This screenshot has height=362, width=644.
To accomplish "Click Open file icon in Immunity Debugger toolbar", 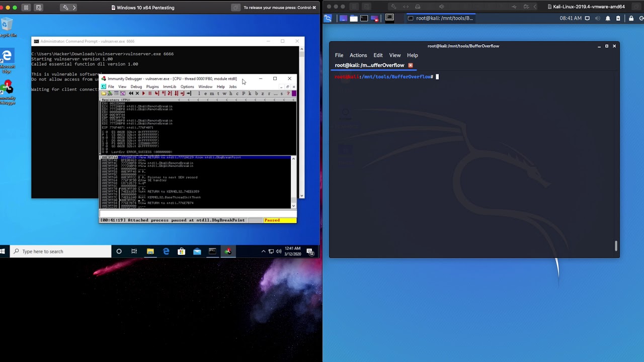I will pos(104,94).
